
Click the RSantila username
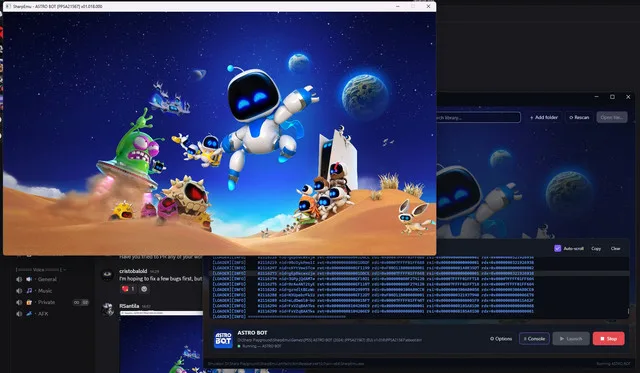coord(129,306)
